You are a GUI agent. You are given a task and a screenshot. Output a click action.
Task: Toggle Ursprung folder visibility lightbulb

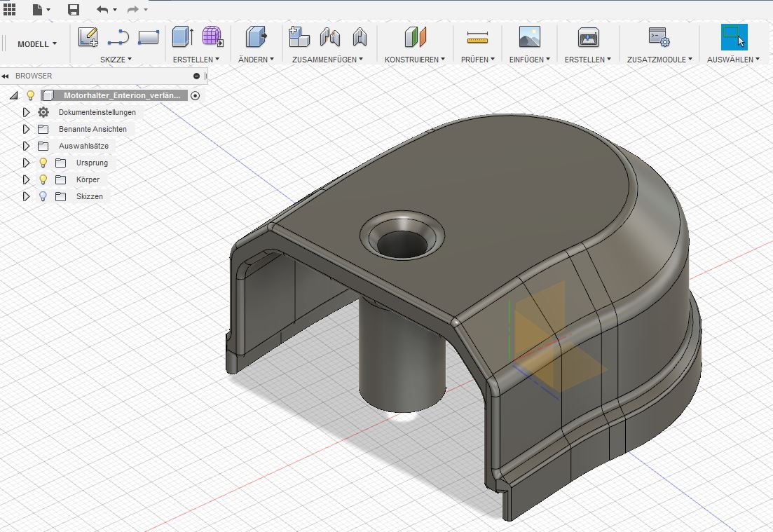[x=43, y=163]
